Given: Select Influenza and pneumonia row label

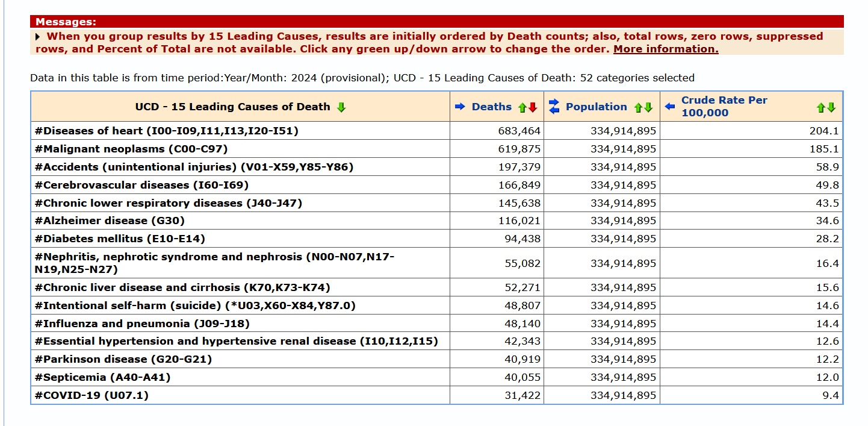Looking at the screenshot, I should 142,324.
